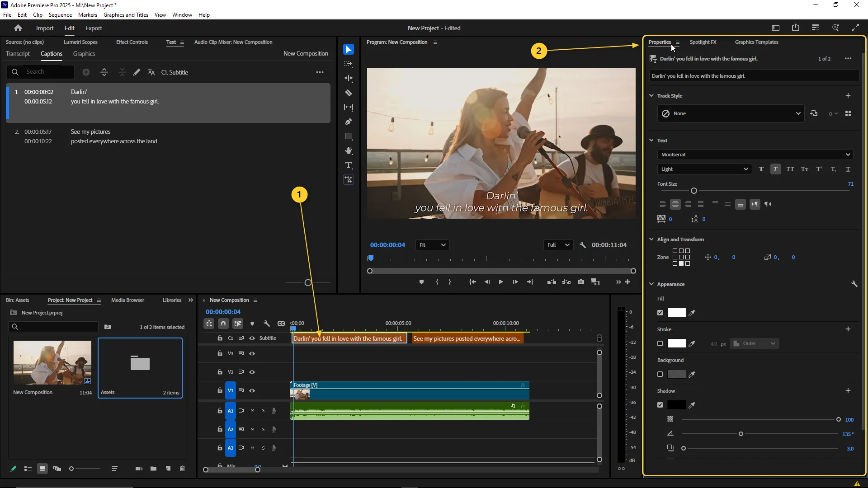Viewport: 868px width, 488px height.
Task: Open the Export workspace
Action: 94,28
